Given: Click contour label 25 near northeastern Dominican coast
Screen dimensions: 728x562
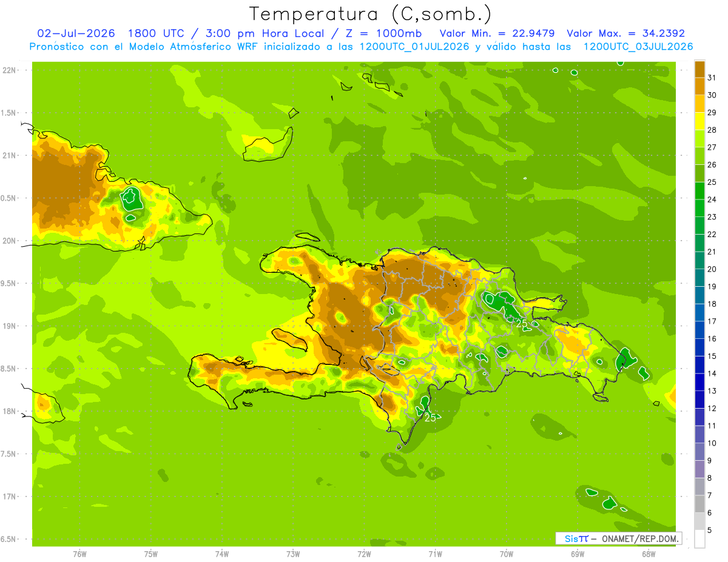Looking at the screenshot, I should (x=522, y=325).
